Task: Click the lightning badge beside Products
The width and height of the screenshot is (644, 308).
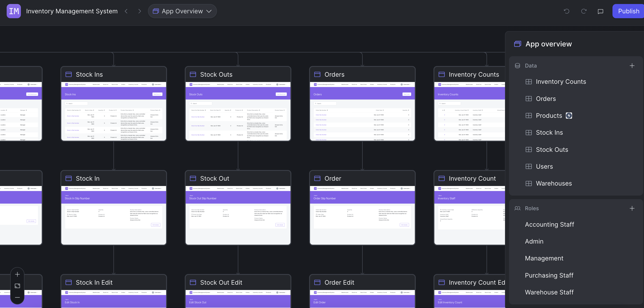Action: [x=569, y=116]
